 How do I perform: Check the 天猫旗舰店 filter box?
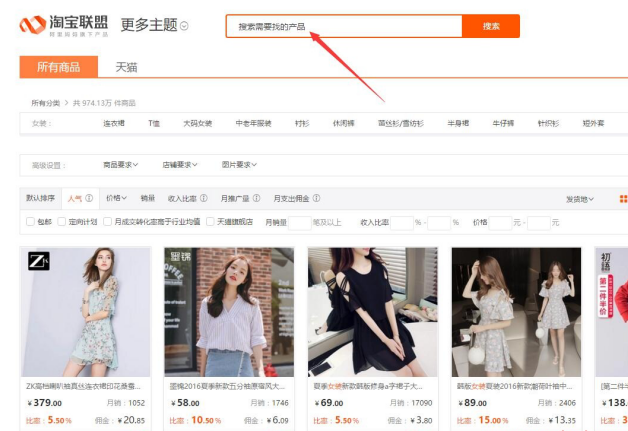pyautogui.click(x=209, y=221)
